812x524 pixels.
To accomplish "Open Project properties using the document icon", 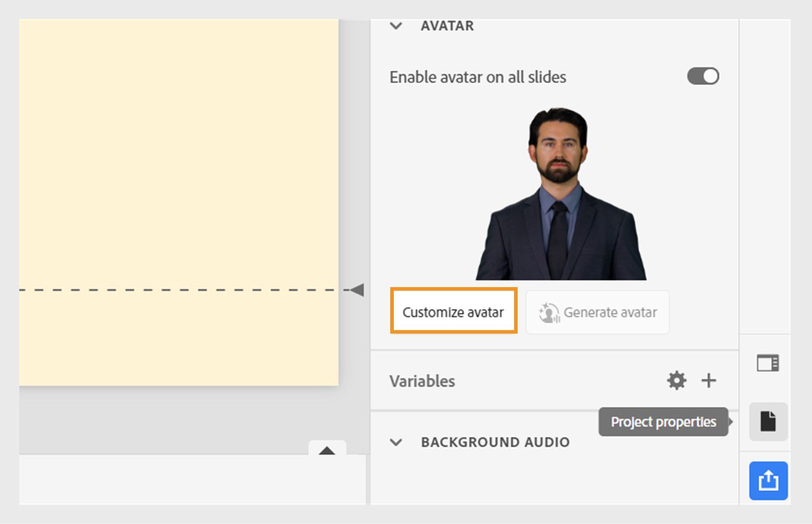I will 768,422.
